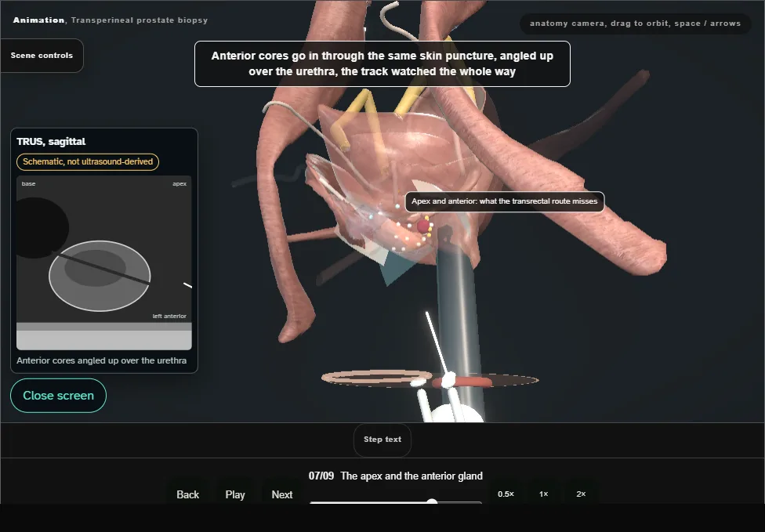Click the 'Anterior cores angled up' caption

101,360
